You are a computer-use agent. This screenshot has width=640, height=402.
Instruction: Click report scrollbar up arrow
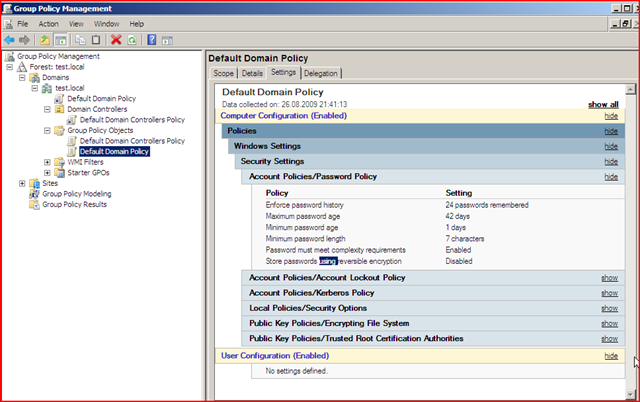click(x=631, y=89)
